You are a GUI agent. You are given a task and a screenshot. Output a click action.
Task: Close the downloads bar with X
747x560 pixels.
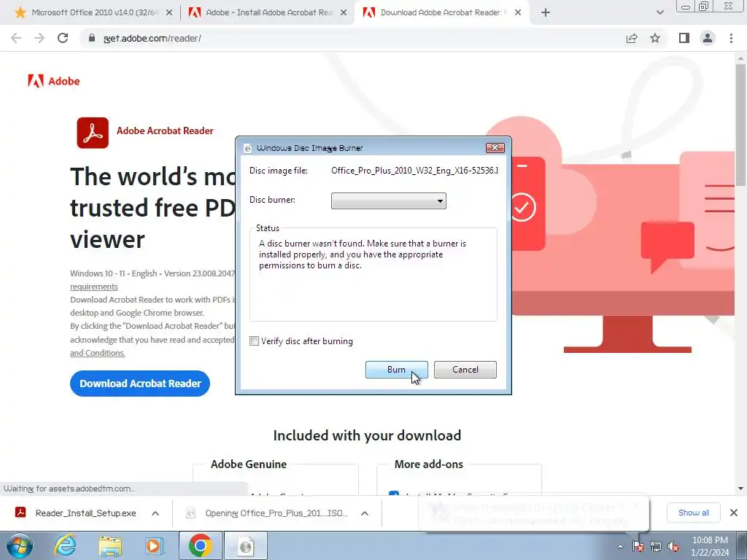734,513
